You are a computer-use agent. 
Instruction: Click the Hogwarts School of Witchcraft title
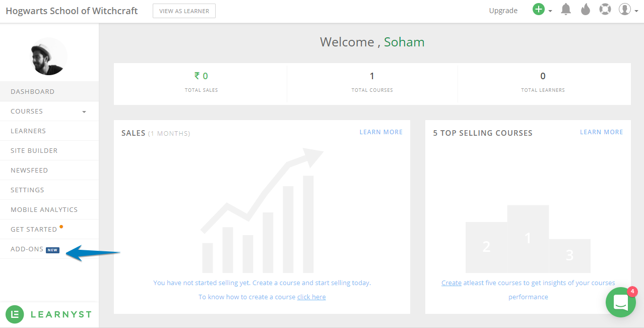coord(72,11)
